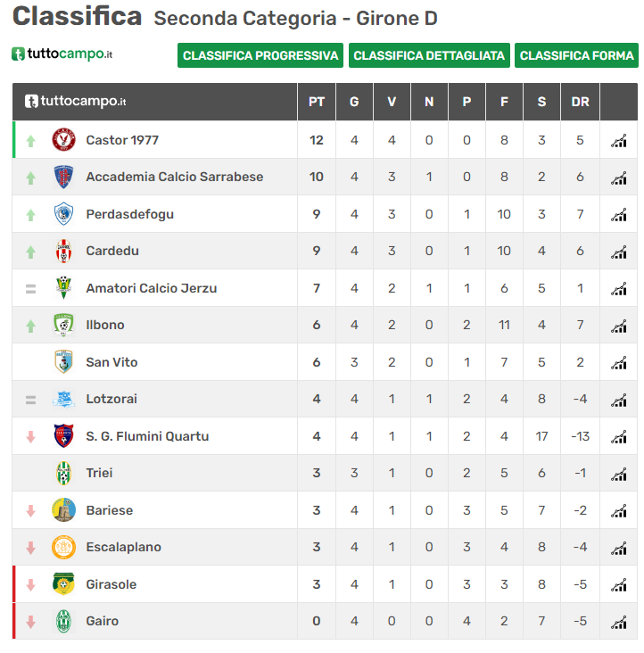The height and width of the screenshot is (653, 644).
Task: Open the chart icon for Castor 1977
Action: tap(619, 141)
